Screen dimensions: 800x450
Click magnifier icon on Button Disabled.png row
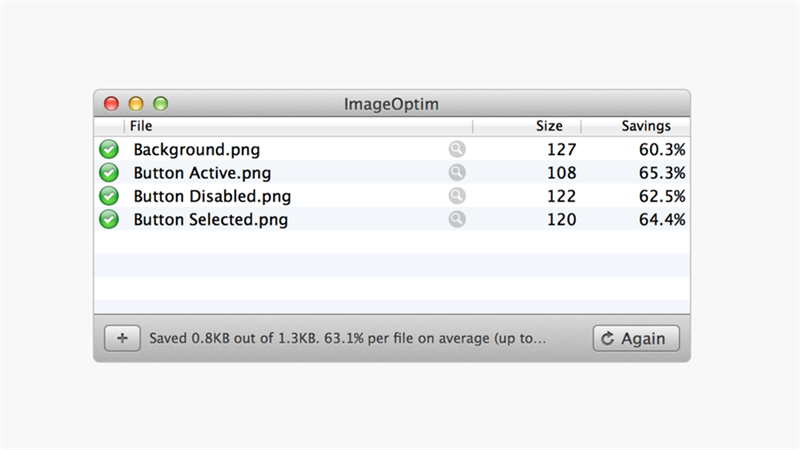click(x=457, y=196)
